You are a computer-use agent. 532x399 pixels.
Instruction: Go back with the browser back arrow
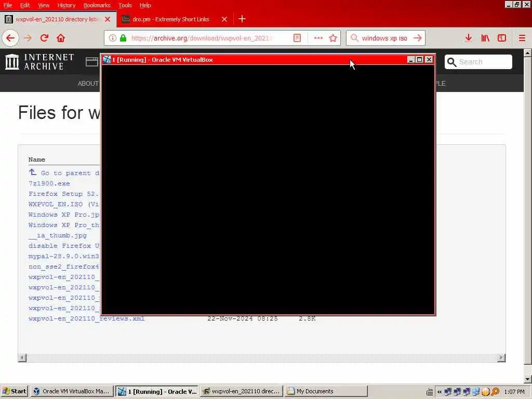10,38
